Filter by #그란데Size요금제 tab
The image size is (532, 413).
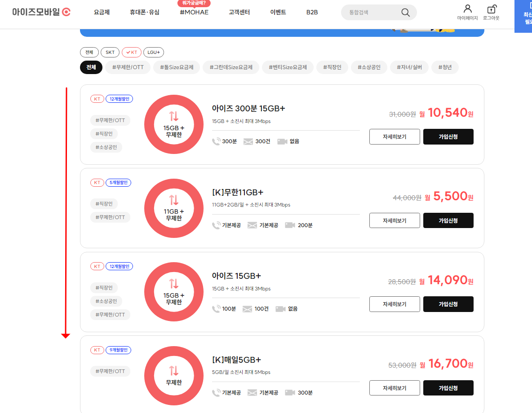231,67
